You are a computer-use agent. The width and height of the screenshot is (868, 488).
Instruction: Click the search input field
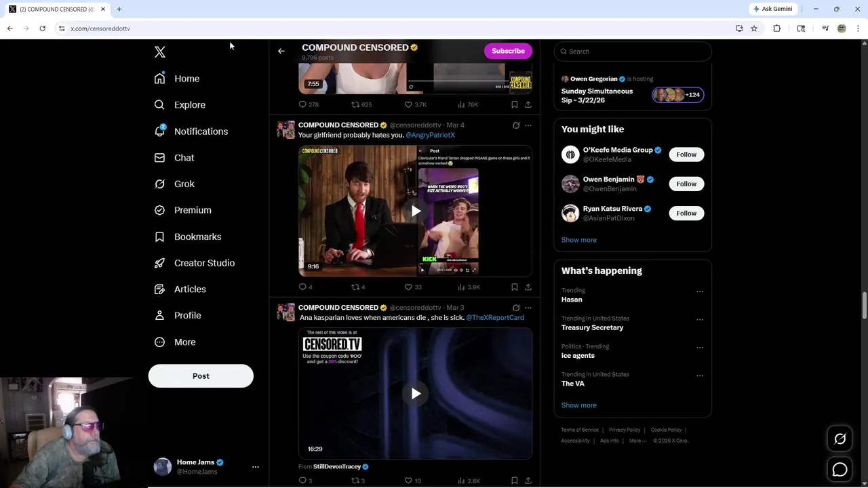pyautogui.click(x=633, y=52)
